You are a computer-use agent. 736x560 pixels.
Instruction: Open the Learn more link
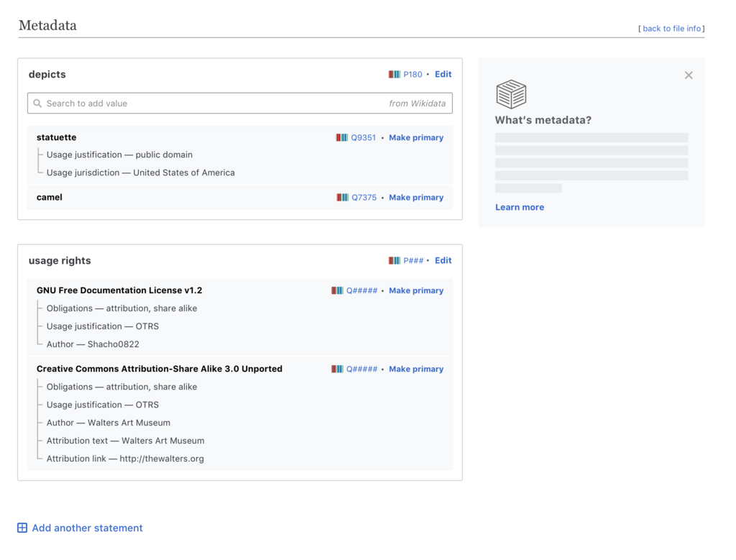[520, 207]
